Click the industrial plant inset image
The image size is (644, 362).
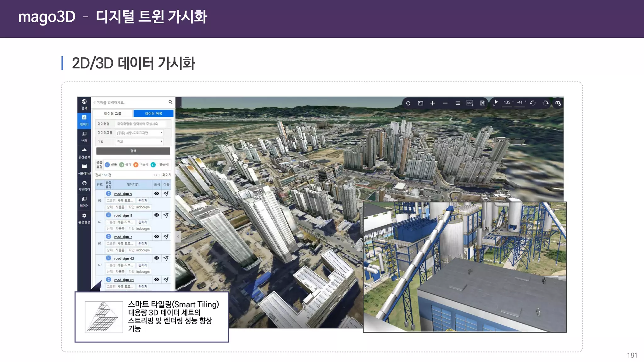click(x=465, y=267)
